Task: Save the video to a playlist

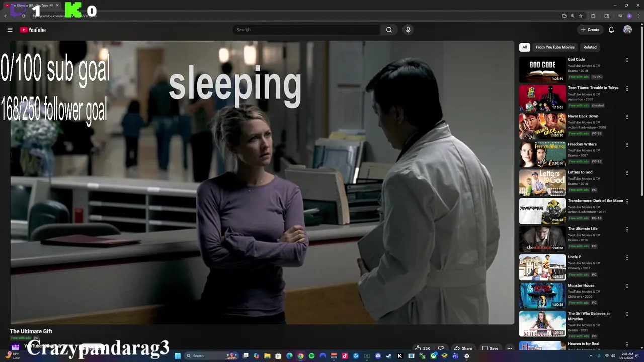Action: point(490,348)
